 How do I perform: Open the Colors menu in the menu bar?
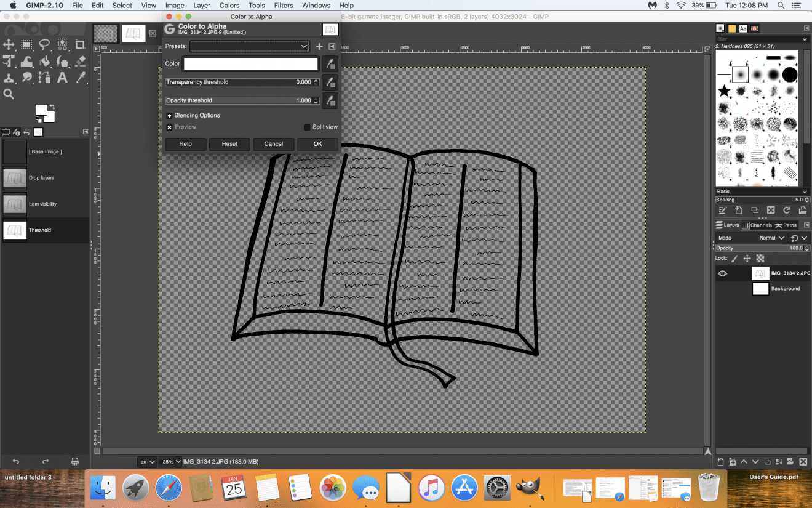(229, 6)
